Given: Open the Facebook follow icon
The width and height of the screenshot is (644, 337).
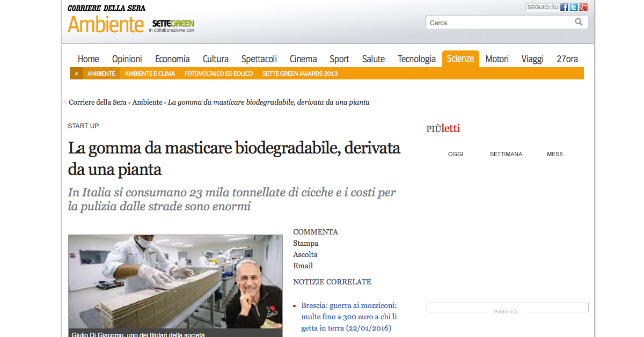Looking at the screenshot, I should [x=564, y=8].
